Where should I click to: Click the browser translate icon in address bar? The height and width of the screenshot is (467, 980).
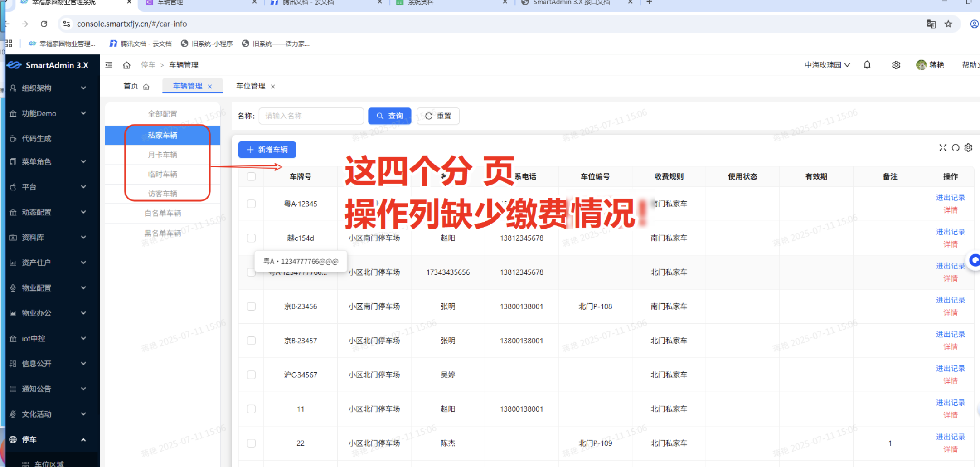click(x=931, y=24)
